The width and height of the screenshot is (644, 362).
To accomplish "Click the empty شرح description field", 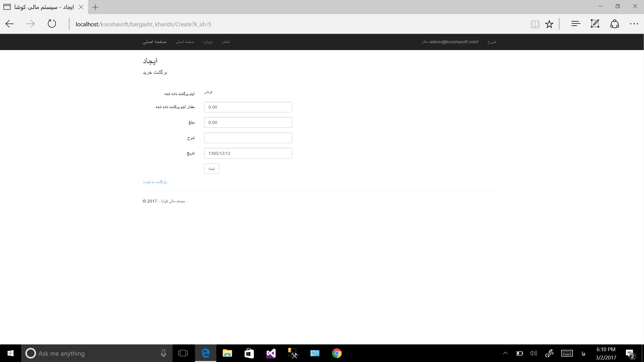I will [x=248, y=138].
